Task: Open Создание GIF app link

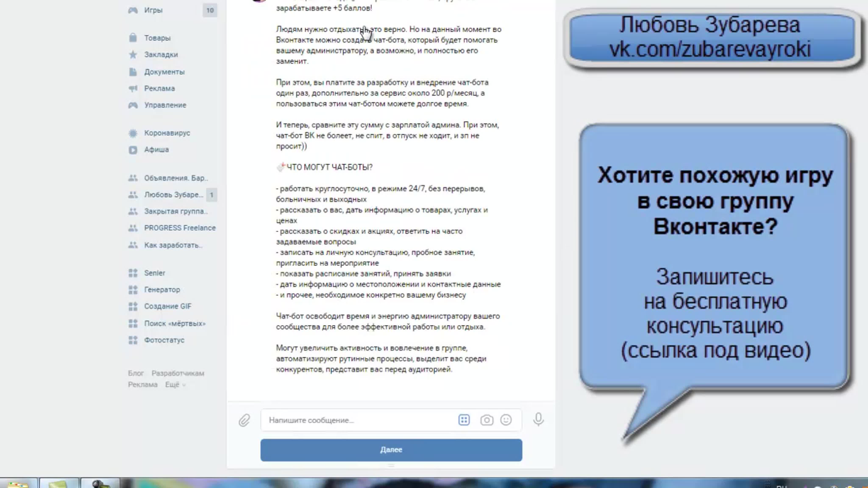Action: (168, 306)
